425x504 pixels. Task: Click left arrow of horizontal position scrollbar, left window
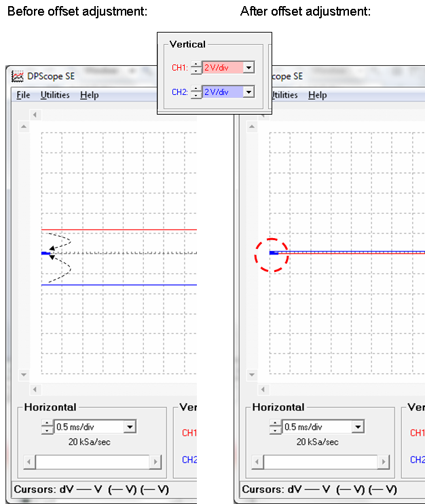[29, 462]
